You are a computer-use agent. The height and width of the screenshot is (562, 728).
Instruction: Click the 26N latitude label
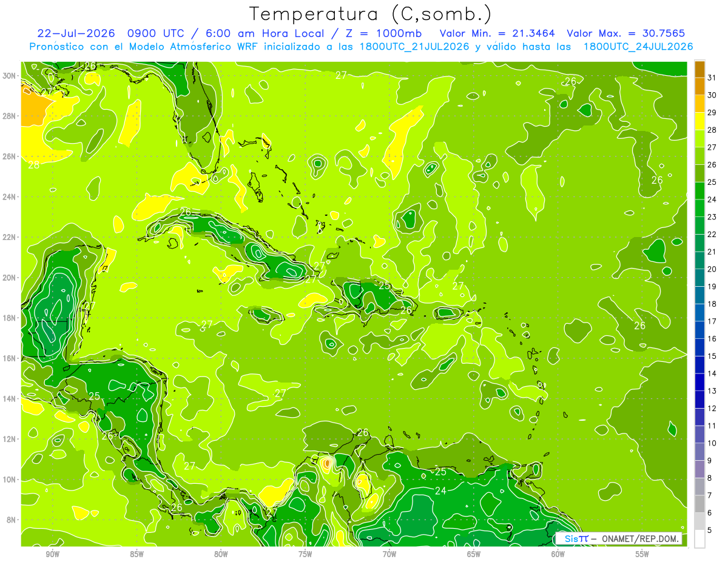coord(10,156)
